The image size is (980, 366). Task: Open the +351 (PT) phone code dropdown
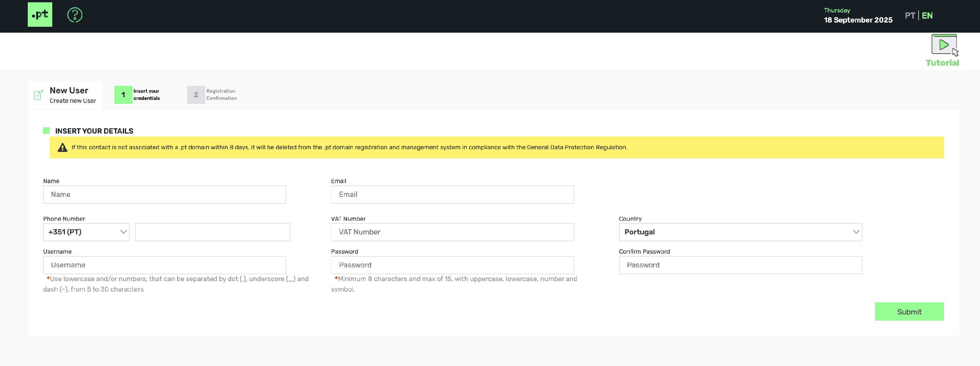(x=86, y=232)
